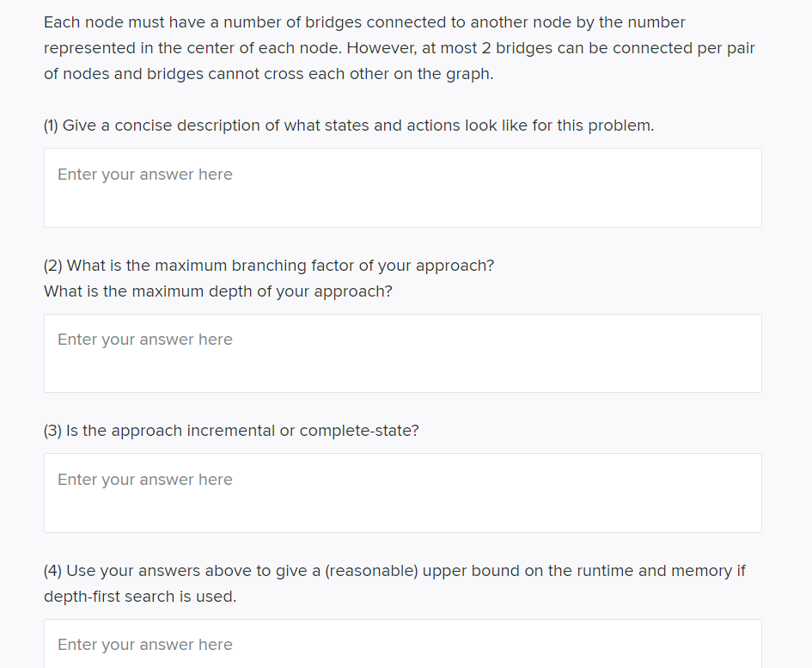Click the upper bound on runtime question line
This screenshot has height=668, width=812.
click(394, 571)
